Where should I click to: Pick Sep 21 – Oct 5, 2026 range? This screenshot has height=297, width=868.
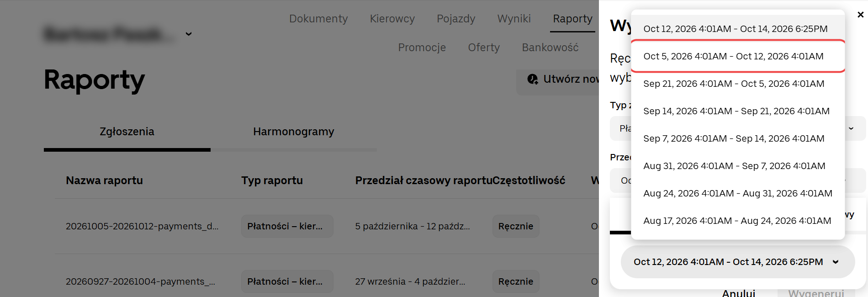pos(738,84)
